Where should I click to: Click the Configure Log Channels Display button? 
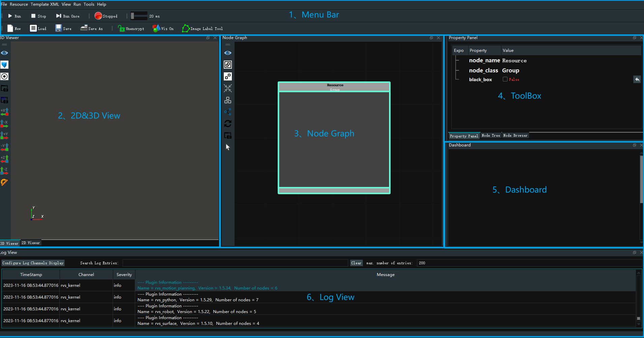click(x=33, y=263)
